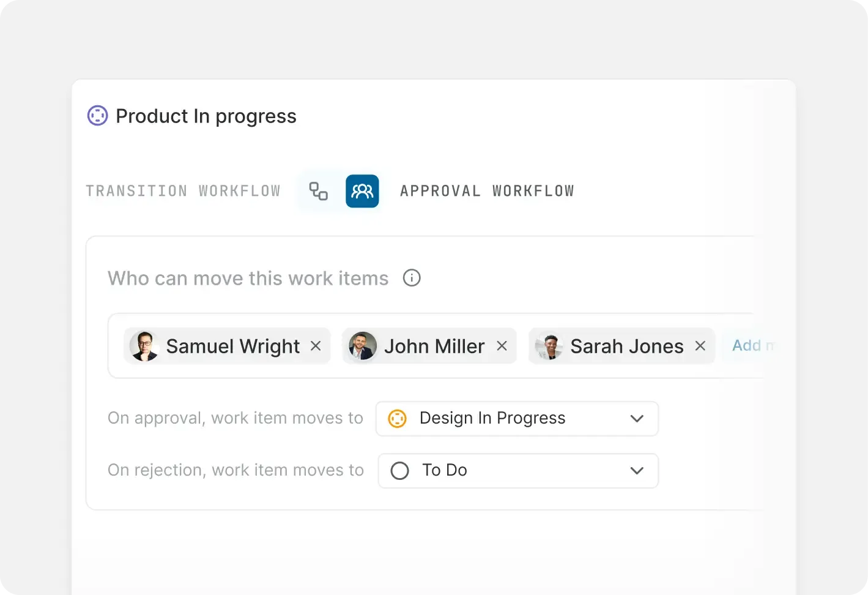Screen dimensions: 868x595
Task: Click the info icon beside work items
Action: pos(412,278)
